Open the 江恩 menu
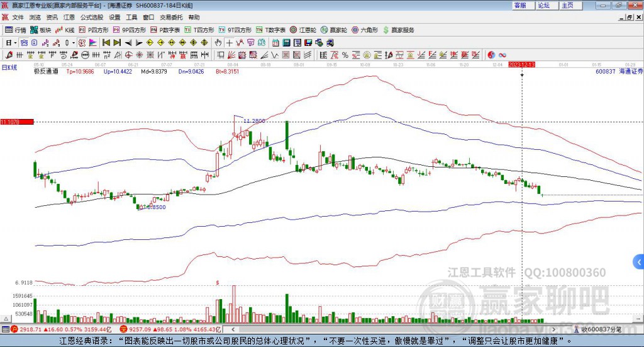This screenshot has height=347, width=644. (x=69, y=17)
